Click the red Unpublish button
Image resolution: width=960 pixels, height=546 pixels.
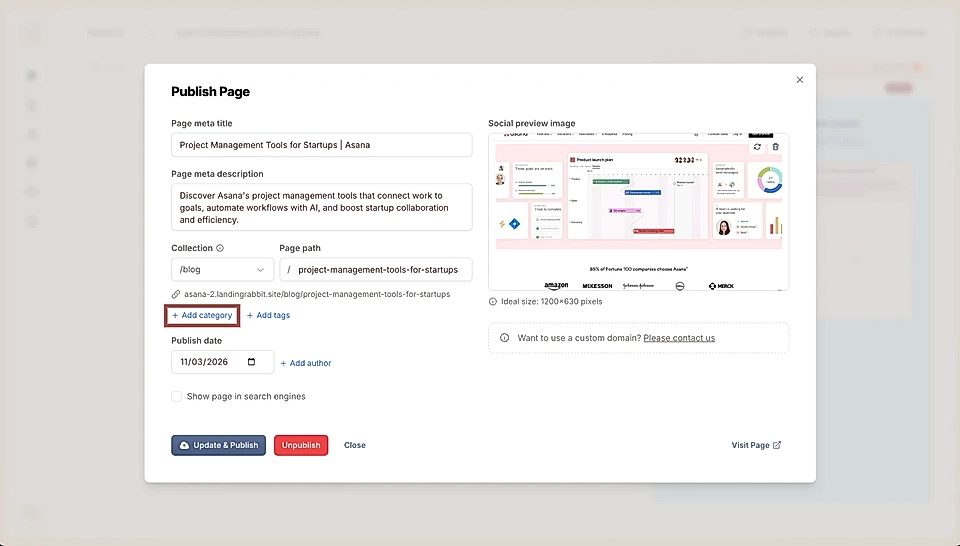coord(301,445)
